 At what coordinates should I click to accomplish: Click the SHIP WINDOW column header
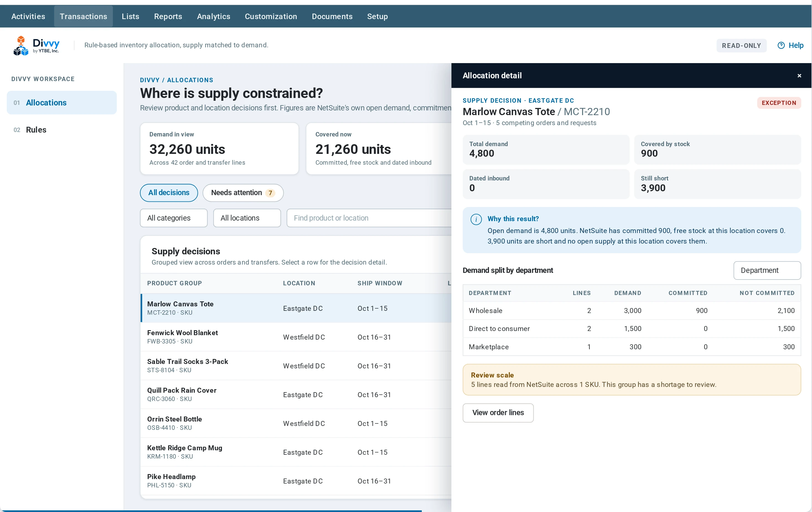[380, 283]
